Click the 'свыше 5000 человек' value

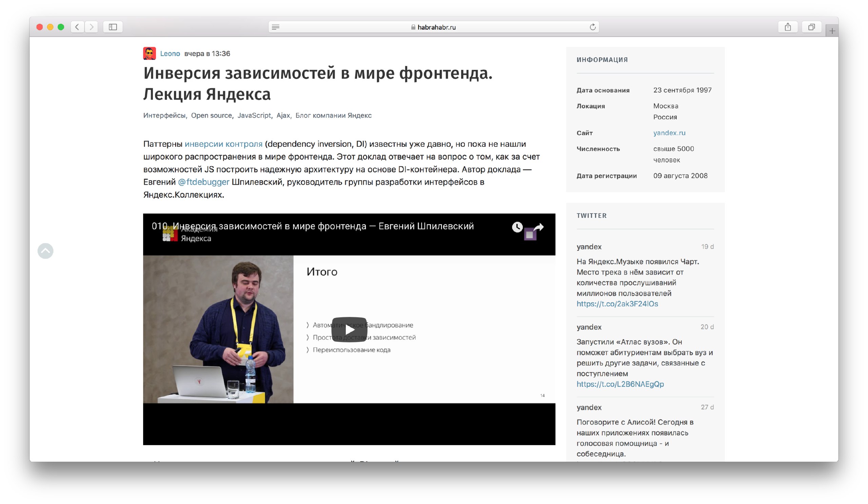tap(673, 154)
